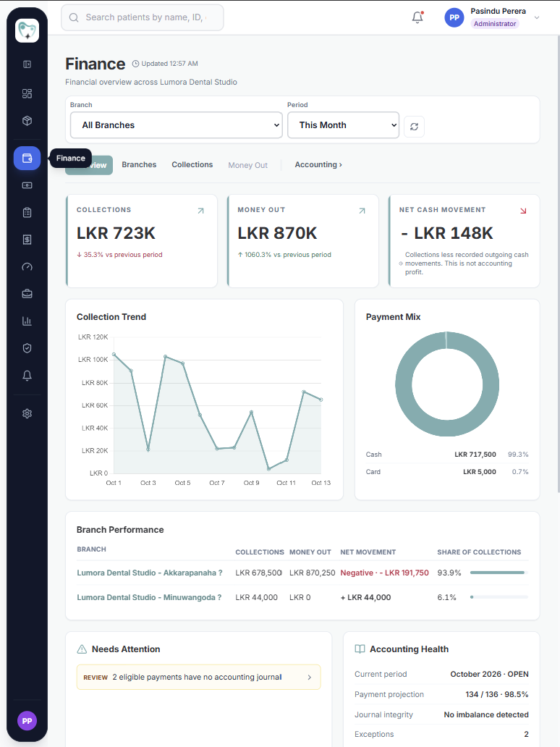Review 2 eligible payments without accounting journal
Viewport: 560px width, 747px height.
198,677
